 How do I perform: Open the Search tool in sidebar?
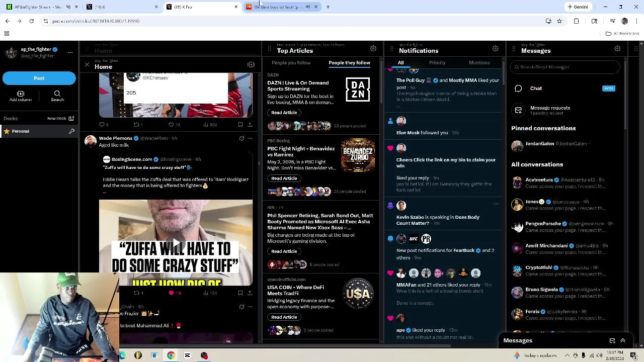(57, 96)
